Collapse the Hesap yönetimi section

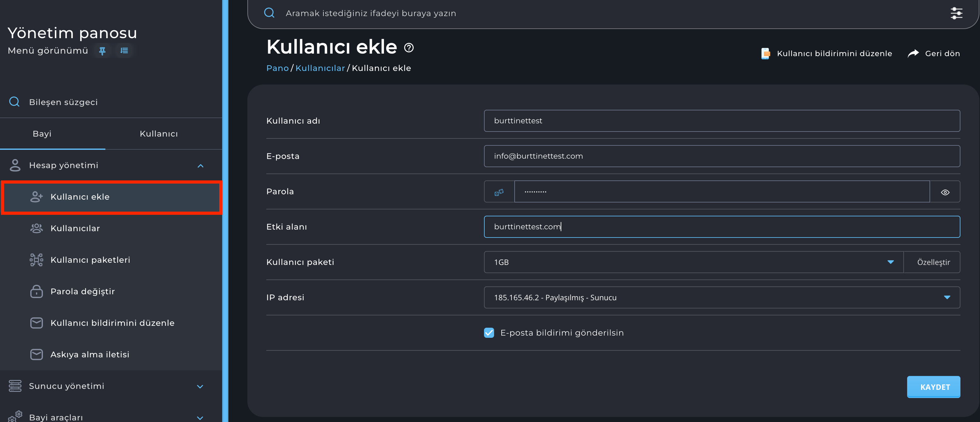200,166
